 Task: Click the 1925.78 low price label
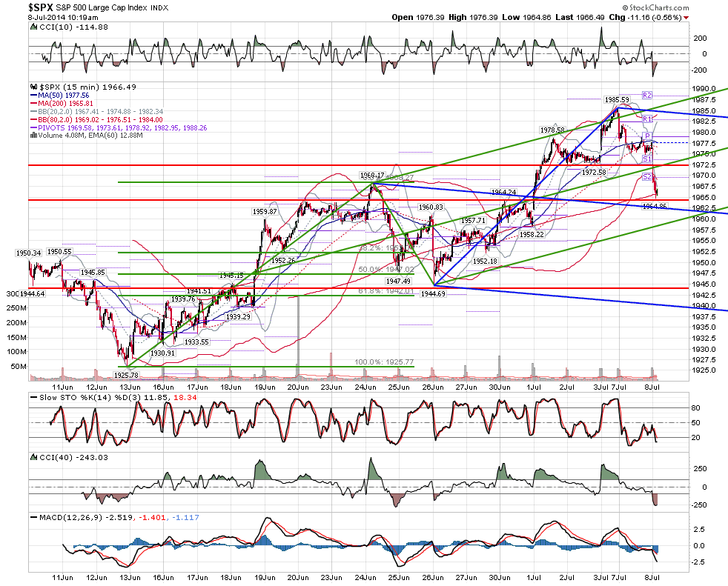[x=126, y=375]
